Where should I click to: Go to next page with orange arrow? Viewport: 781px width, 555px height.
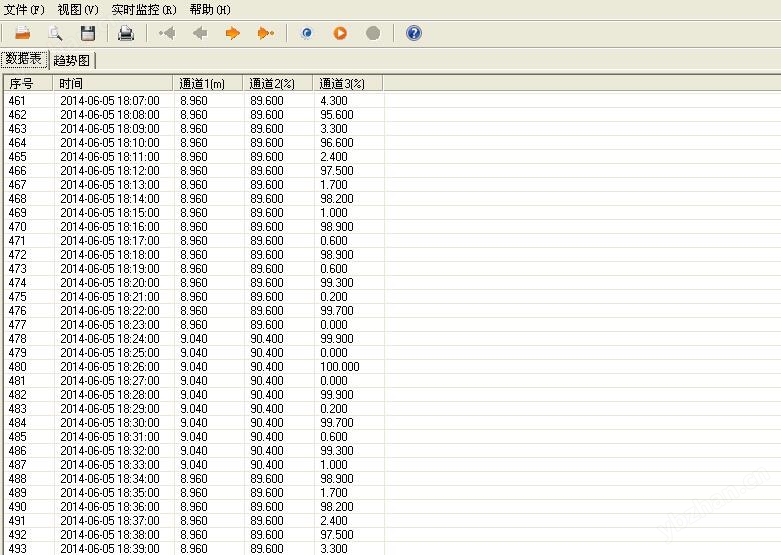coord(233,33)
